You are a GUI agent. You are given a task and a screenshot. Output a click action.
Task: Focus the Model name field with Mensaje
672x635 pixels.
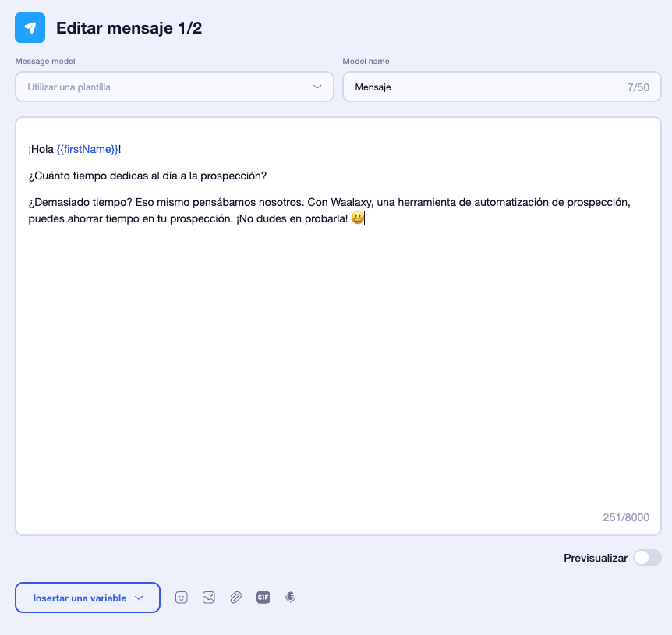coord(483,87)
